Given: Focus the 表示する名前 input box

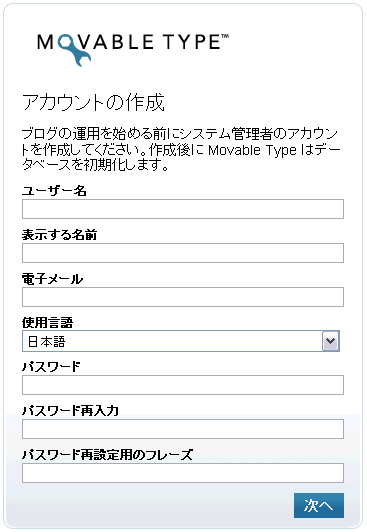Looking at the screenshot, I should (x=183, y=253).
